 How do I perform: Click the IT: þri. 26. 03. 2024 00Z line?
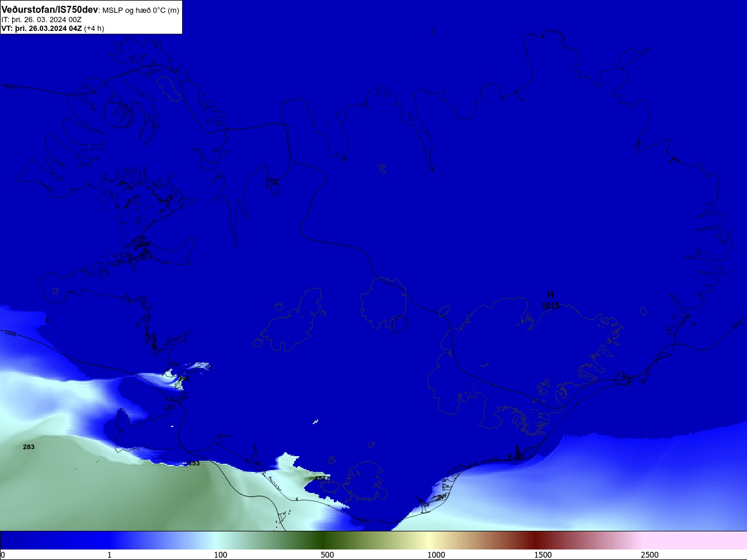click(x=41, y=20)
